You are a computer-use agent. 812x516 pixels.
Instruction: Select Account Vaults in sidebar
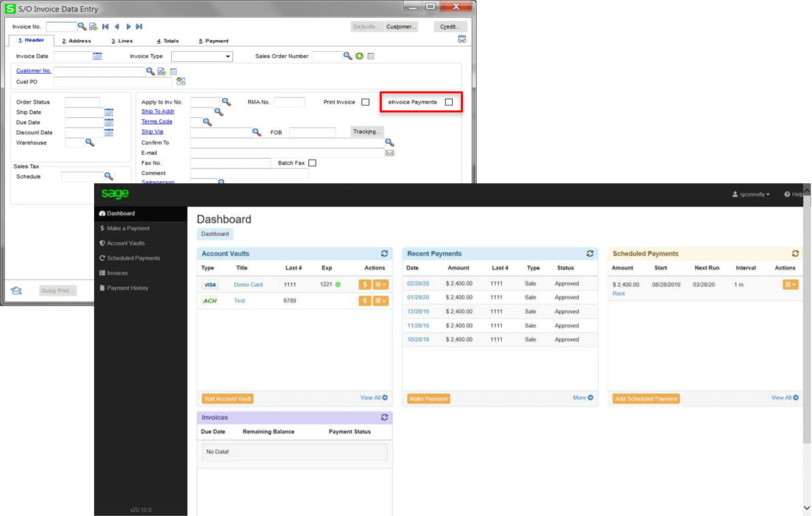[x=141, y=243]
